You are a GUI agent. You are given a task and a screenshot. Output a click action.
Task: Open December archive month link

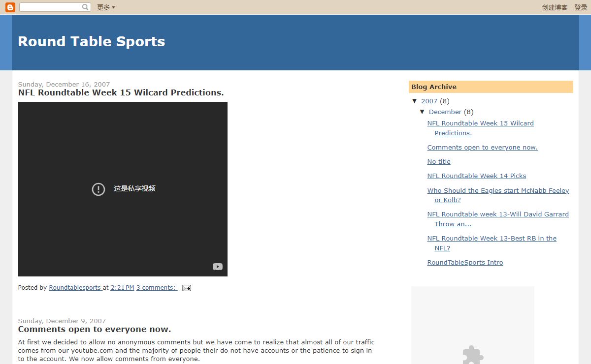(445, 112)
